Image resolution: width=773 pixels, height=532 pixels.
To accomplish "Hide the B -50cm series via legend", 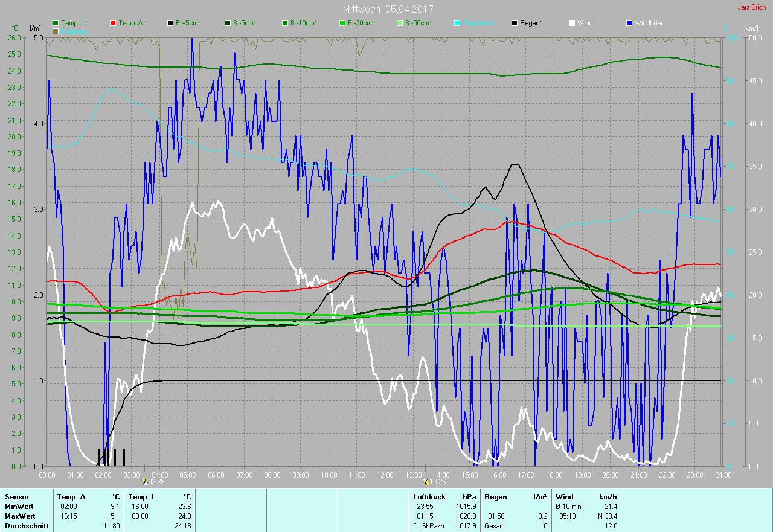I will pyautogui.click(x=418, y=23).
